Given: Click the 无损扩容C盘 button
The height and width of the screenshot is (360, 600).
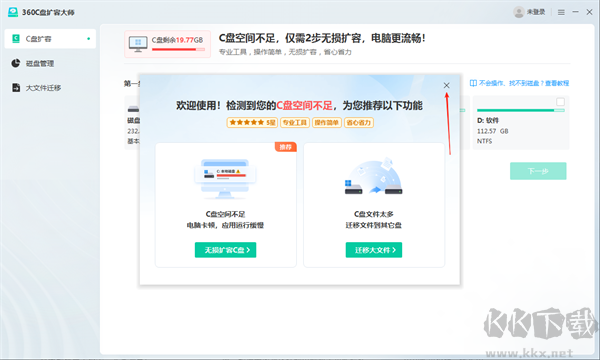Looking at the screenshot, I should coord(225,250).
